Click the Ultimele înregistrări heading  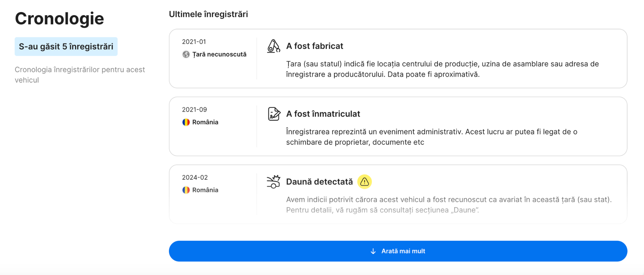pyautogui.click(x=208, y=14)
